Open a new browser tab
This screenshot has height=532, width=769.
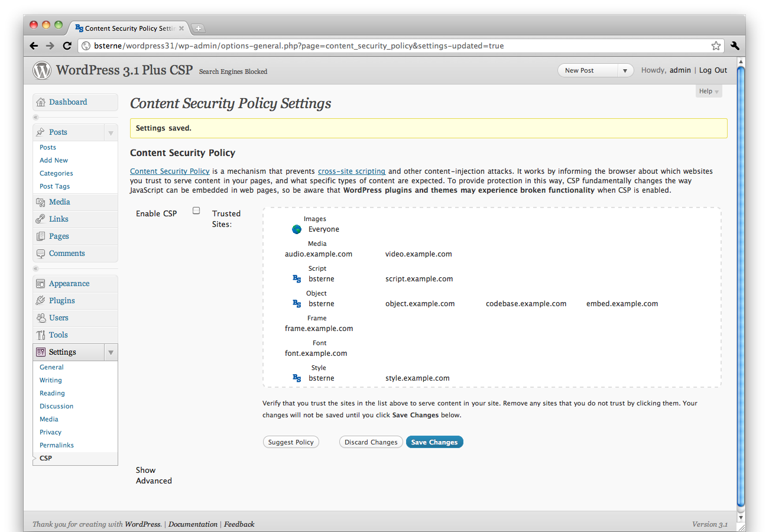(x=198, y=28)
